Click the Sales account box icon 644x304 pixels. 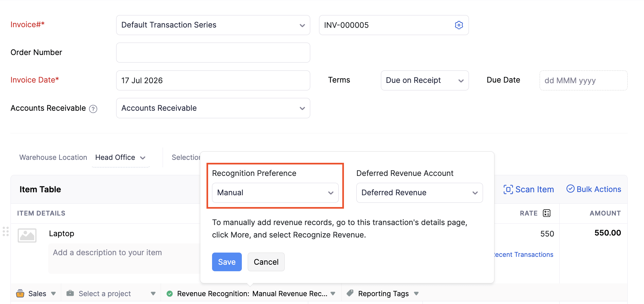20,293
